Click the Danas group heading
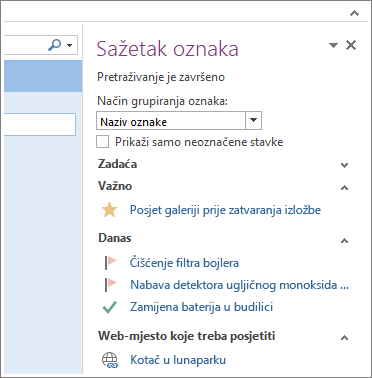The height and width of the screenshot is (378, 372). point(115,238)
